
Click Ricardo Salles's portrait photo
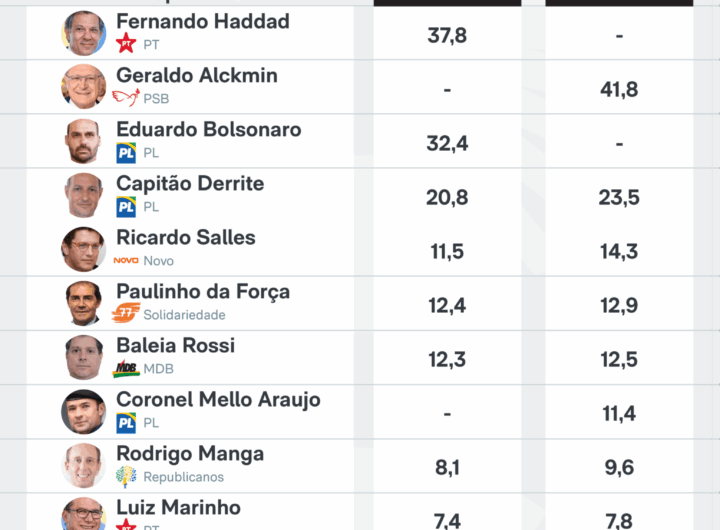click(84, 249)
